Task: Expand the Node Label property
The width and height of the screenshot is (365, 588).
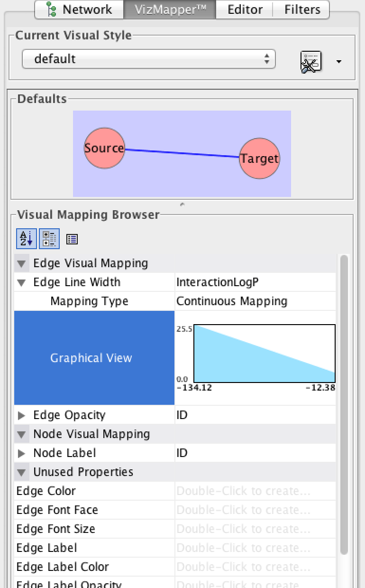Action: tap(21, 453)
